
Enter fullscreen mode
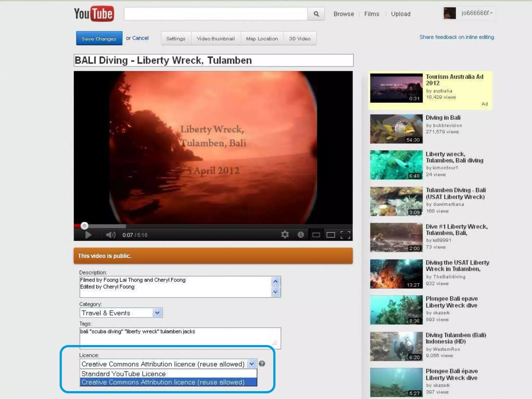point(345,235)
